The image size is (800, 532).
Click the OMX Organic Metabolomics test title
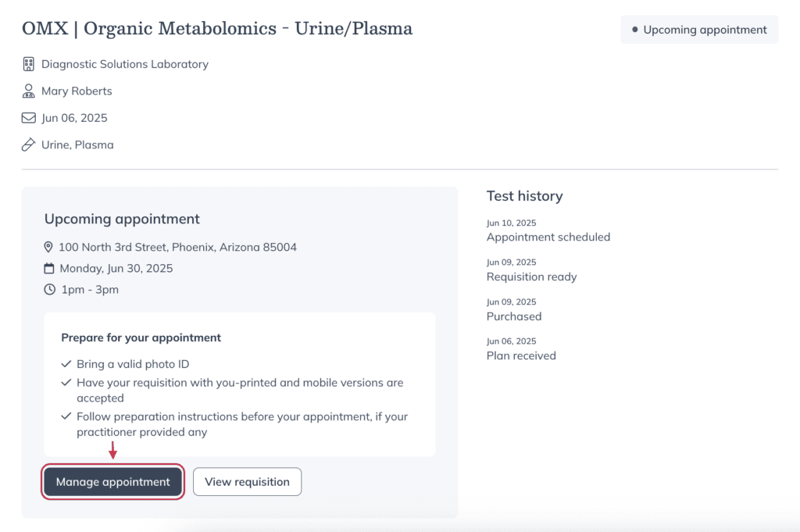(217, 29)
